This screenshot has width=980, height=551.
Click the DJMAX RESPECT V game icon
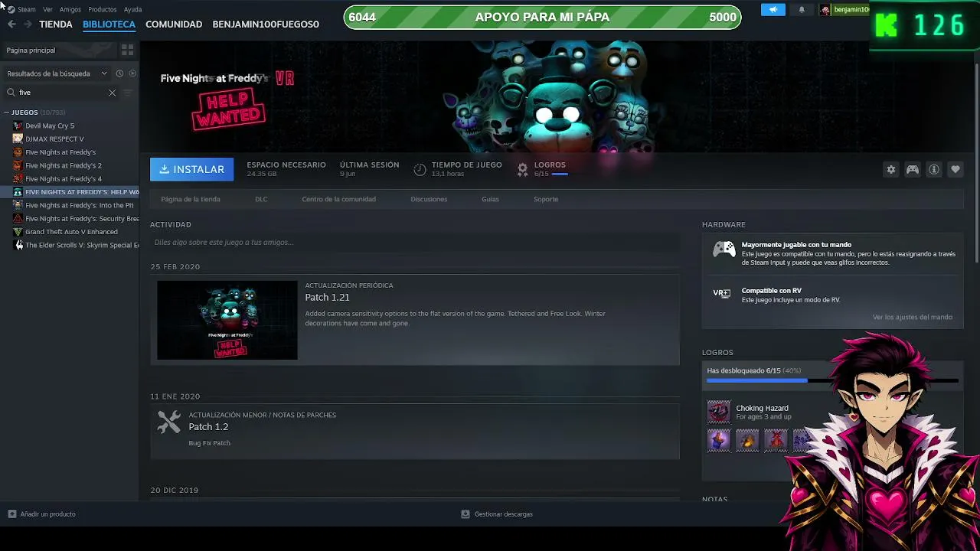coord(18,139)
